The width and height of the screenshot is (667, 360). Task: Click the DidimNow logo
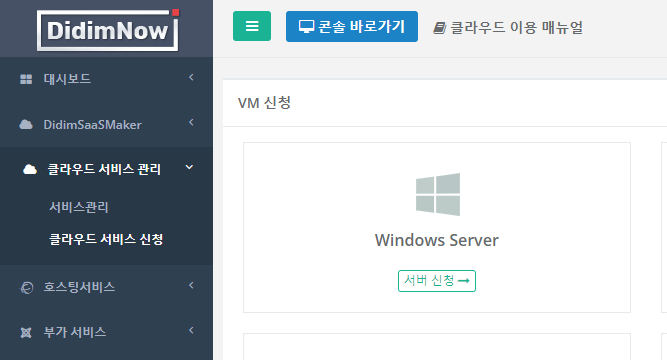click(108, 30)
